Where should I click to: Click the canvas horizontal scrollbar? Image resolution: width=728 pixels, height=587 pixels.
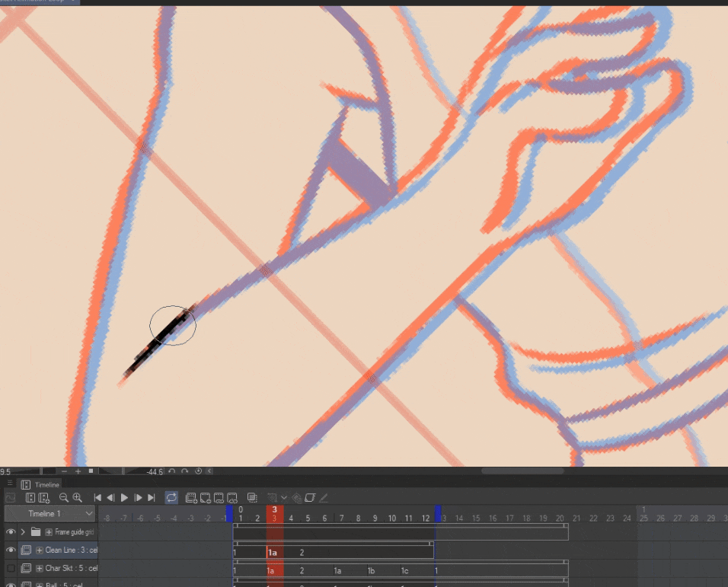pos(522,471)
